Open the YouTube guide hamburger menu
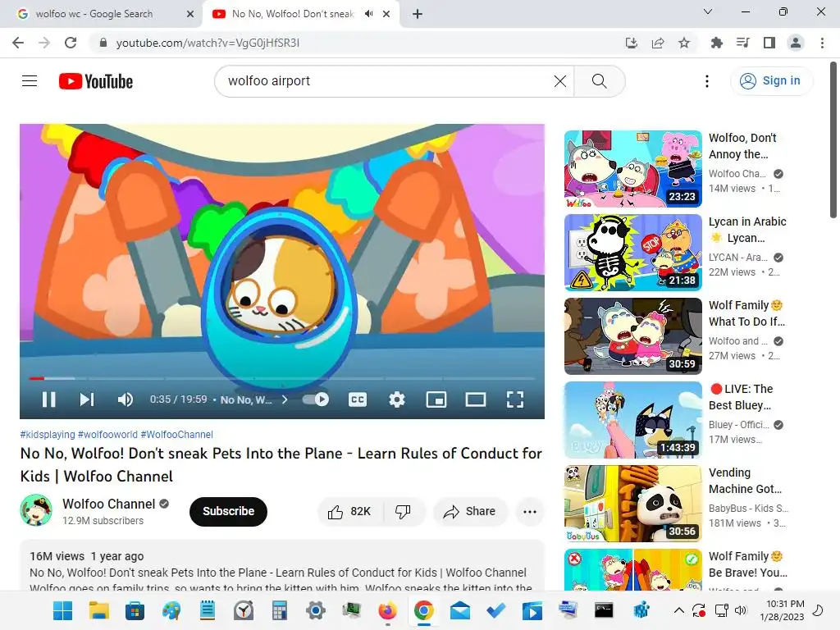Viewport: 840px width, 630px height. tap(30, 81)
